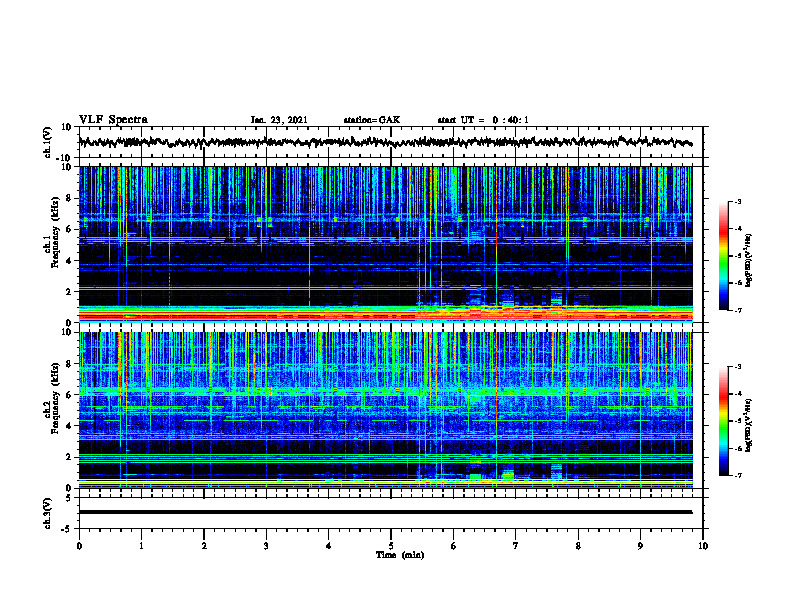
Task: Click the ch.1 spectrogram panel
Action: [385, 244]
